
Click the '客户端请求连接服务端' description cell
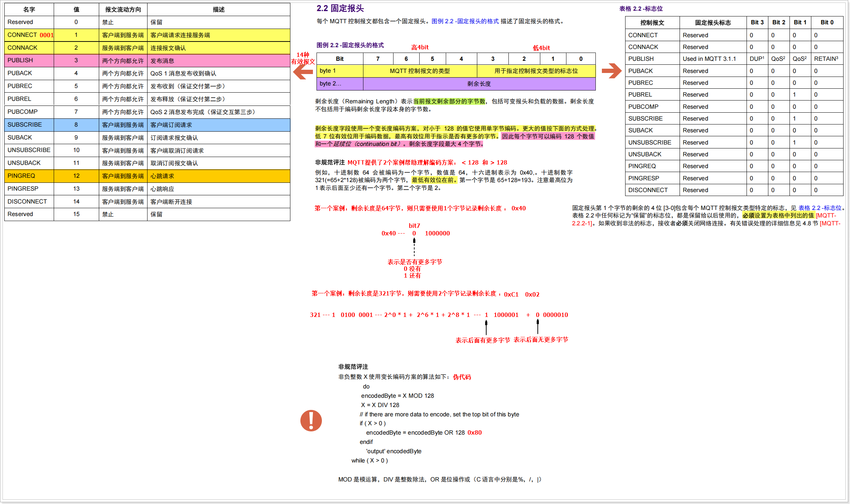(x=218, y=35)
